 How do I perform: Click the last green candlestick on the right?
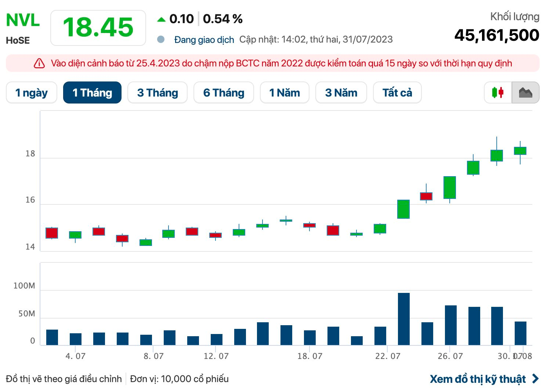(x=520, y=151)
